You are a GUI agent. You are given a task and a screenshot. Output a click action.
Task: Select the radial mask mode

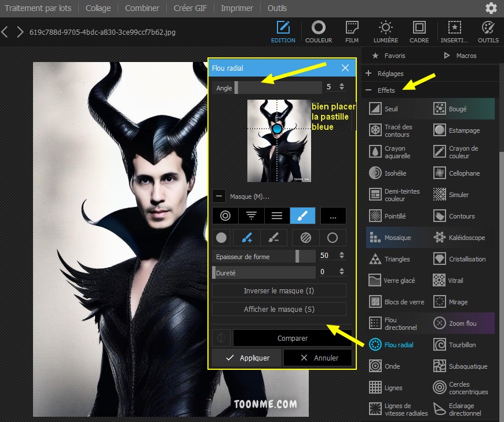225,216
